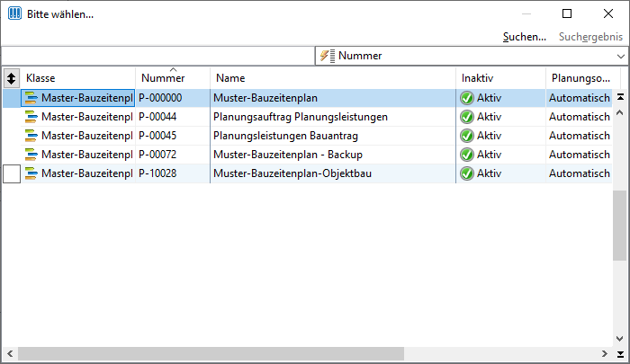Maximize the Bitte wählen... window

[567, 13]
